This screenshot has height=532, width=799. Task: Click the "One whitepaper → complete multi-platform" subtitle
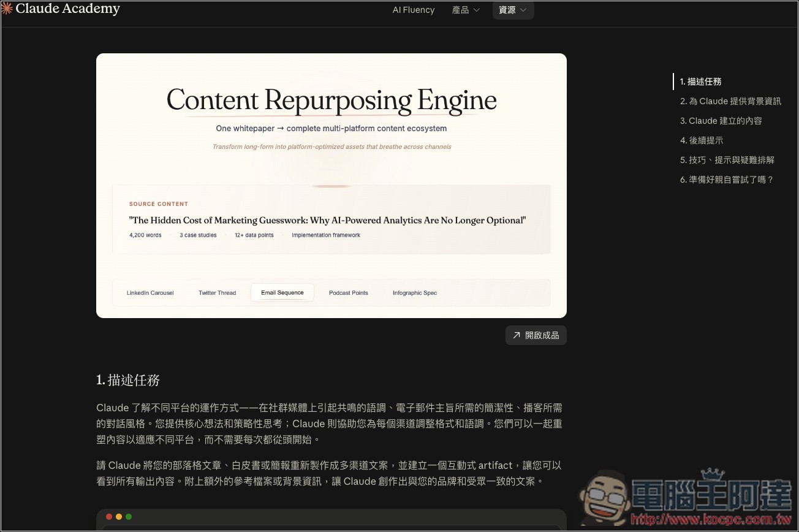pos(331,129)
